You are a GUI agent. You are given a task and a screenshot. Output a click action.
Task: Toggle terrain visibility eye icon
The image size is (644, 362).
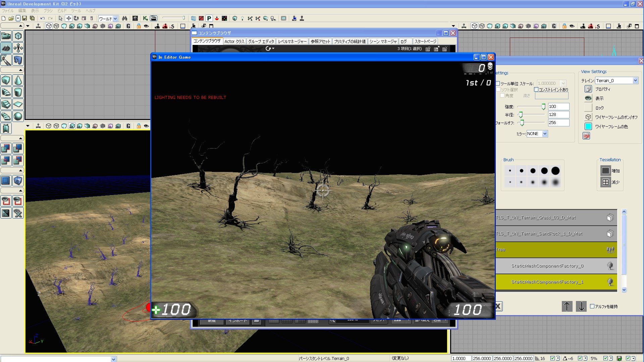[588, 98]
